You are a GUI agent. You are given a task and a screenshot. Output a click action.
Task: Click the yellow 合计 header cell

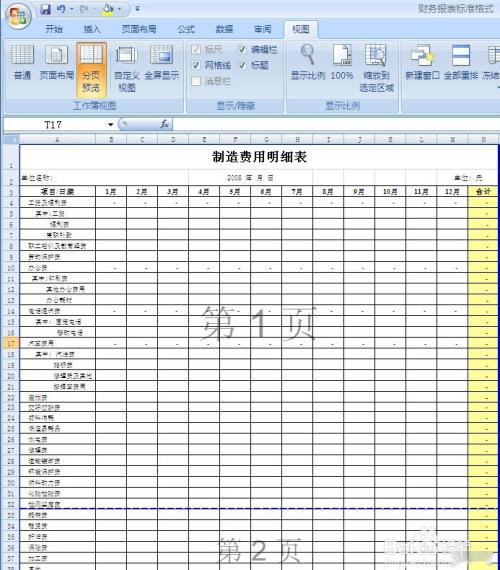coord(483,192)
